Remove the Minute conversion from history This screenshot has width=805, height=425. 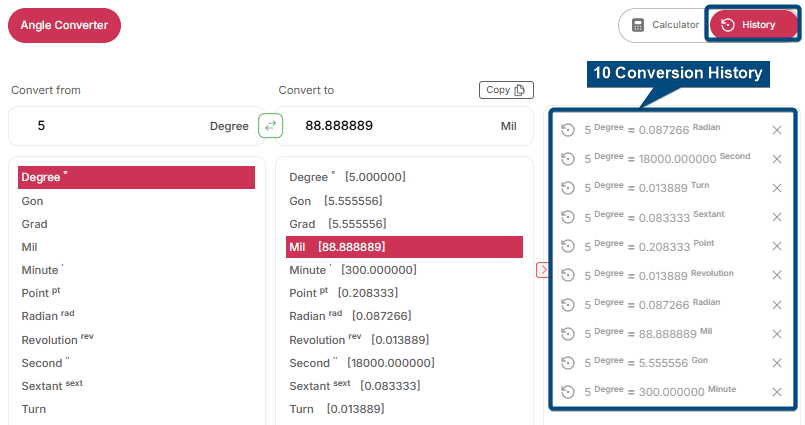pos(776,391)
